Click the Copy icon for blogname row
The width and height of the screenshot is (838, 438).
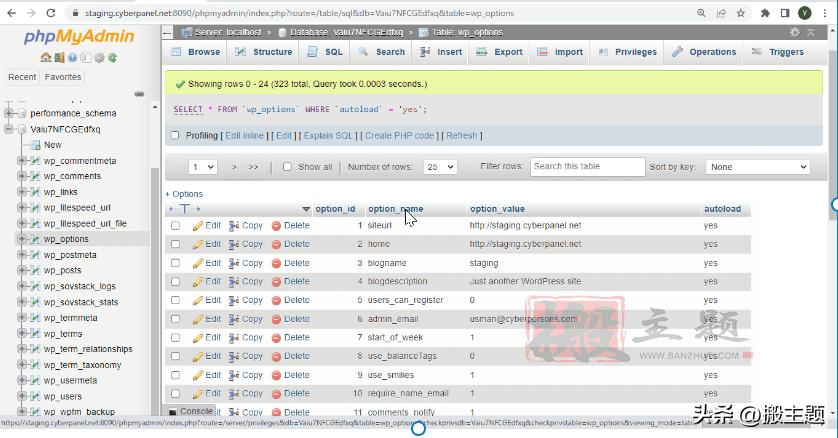234,263
